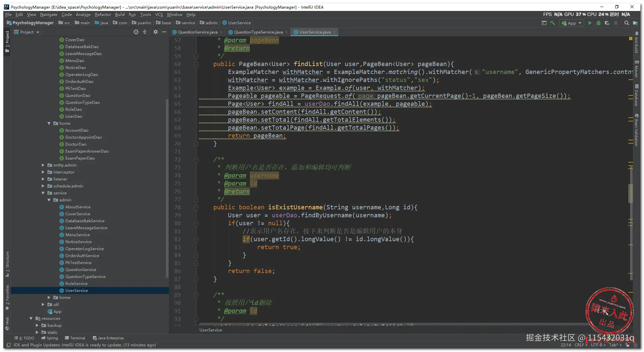Open the Spring tool window
The height and width of the screenshot is (352, 644).
click(50, 338)
